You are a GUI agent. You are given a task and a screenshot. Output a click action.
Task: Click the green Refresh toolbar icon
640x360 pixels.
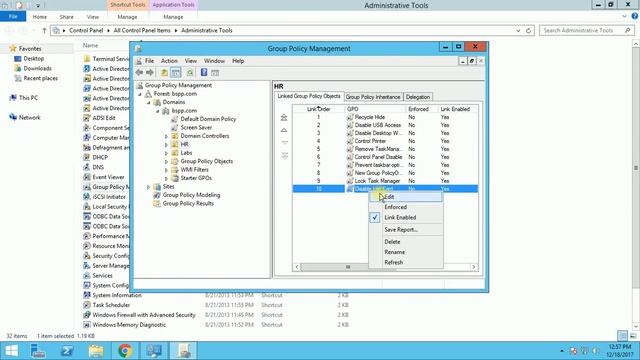[x=190, y=73]
